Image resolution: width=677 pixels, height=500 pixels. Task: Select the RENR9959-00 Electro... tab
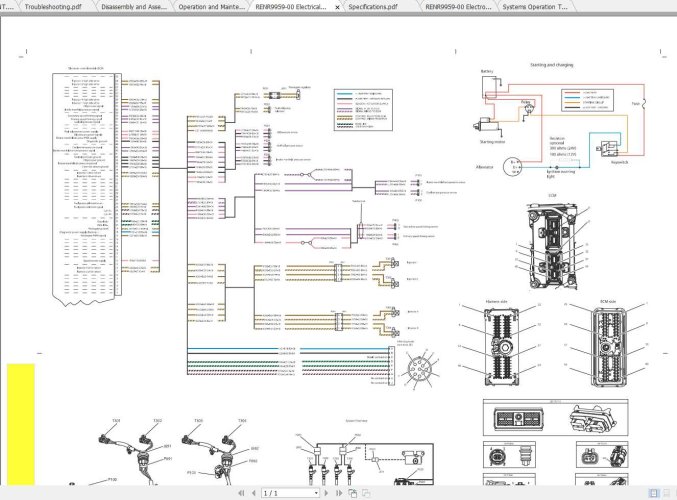coord(457,6)
